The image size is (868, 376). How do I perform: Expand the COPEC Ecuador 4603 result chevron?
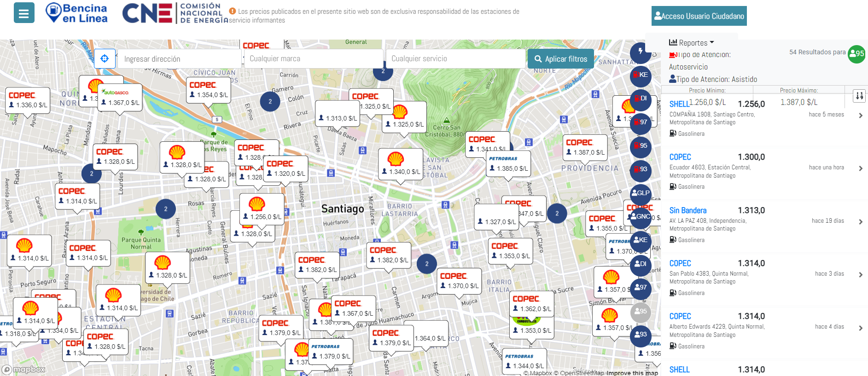pos(860,168)
